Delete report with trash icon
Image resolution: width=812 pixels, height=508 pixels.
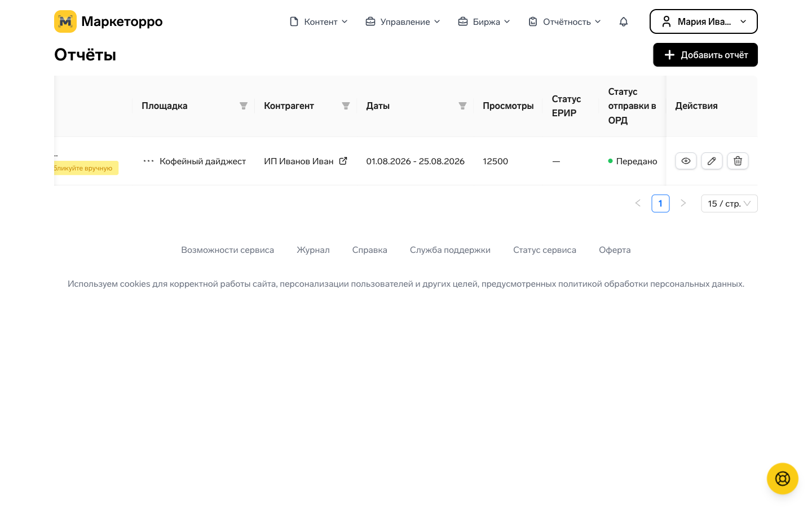(738, 161)
